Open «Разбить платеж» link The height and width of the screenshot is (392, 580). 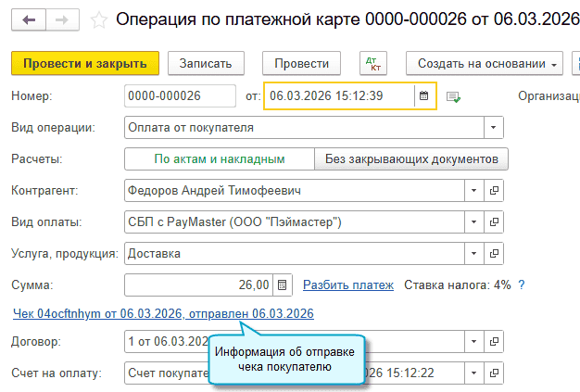[x=348, y=285]
